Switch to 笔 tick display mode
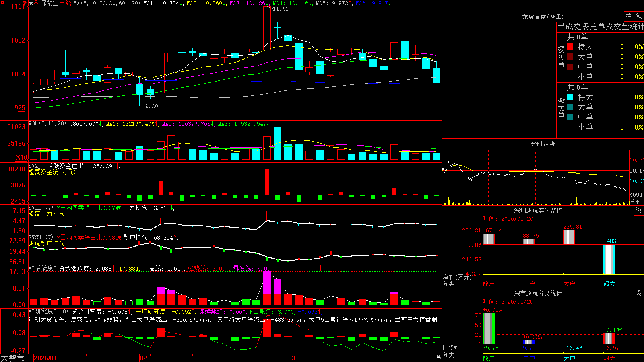 coord(639,16)
